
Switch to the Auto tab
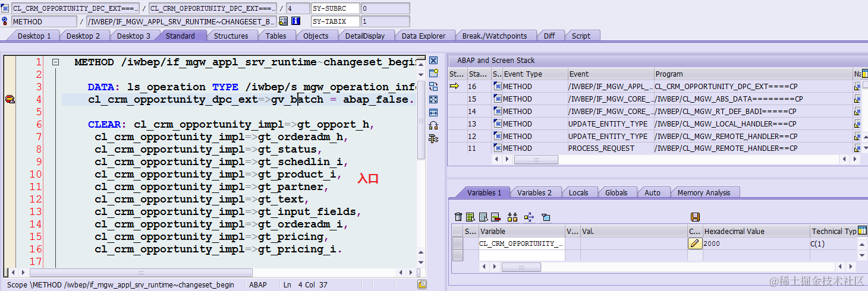click(x=652, y=192)
